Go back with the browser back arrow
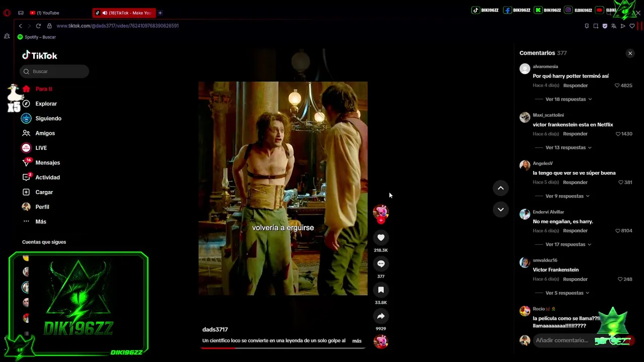This screenshot has width=644, height=362. [20, 26]
